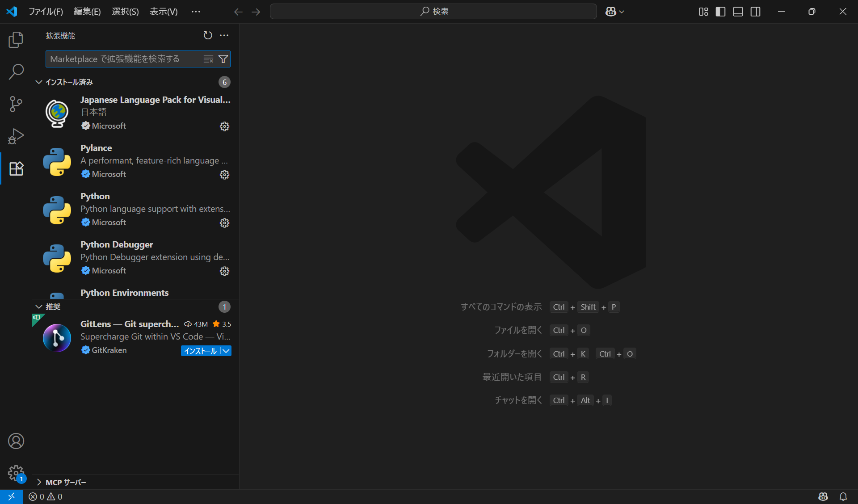
Task: Click the GitKraken publisher name
Action: [109, 350]
